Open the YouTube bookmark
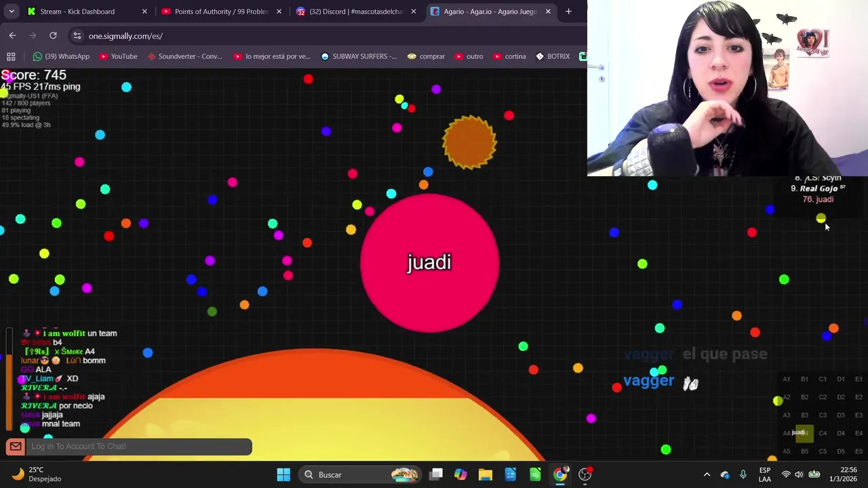The height and width of the screenshot is (488, 868). [x=118, y=56]
